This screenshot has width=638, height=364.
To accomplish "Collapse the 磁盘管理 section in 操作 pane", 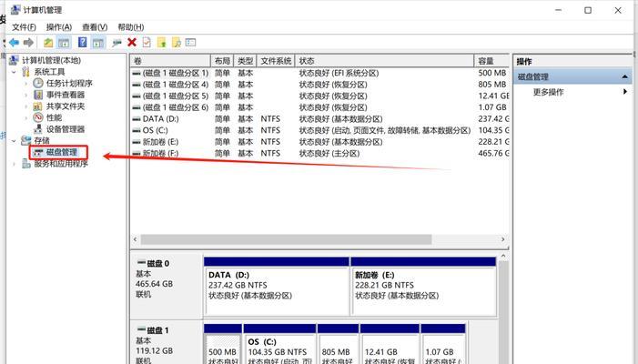I will [x=624, y=76].
